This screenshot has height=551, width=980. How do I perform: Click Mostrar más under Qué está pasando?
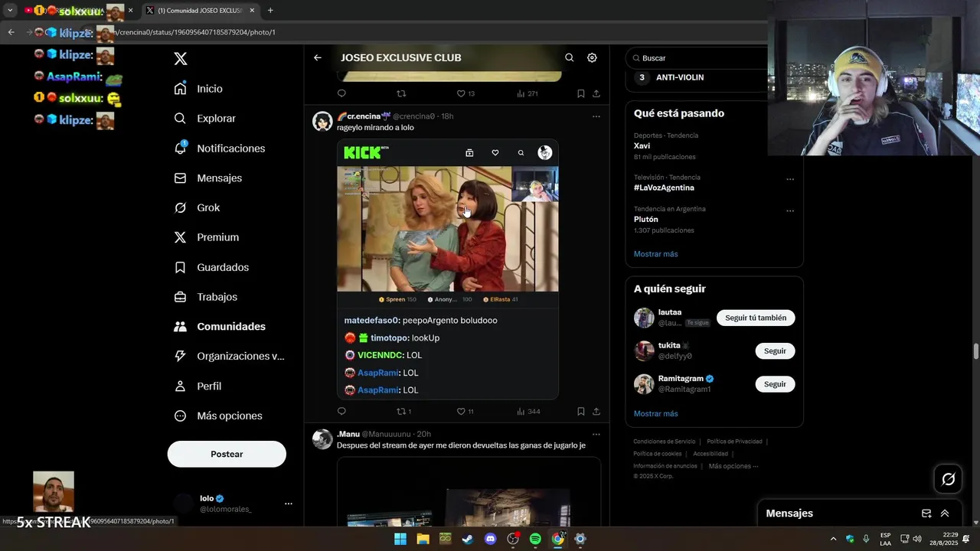click(655, 254)
